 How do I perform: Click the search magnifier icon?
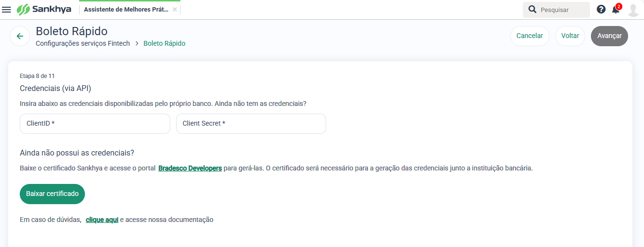click(533, 10)
